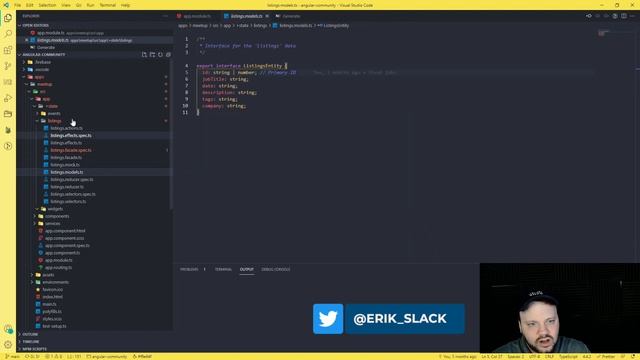Viewport: 640px width, 360px height.
Task: Collapse the apps folder
Action: [39, 77]
